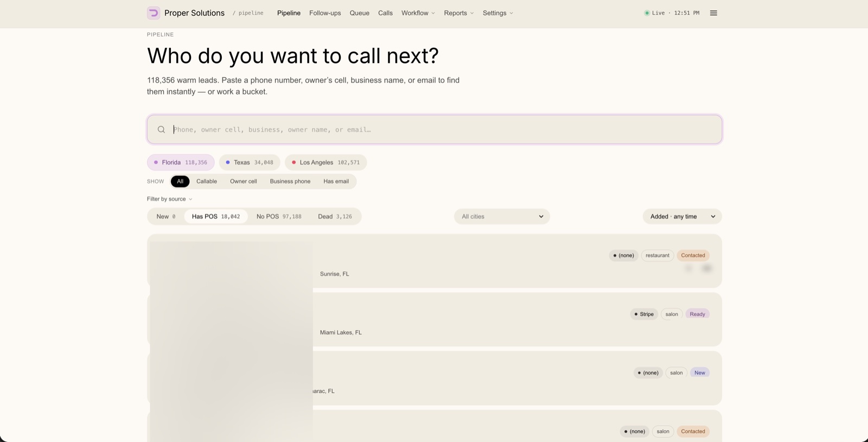Expand the Reports menu
Screen dimensions: 868x442
(x=459, y=13)
